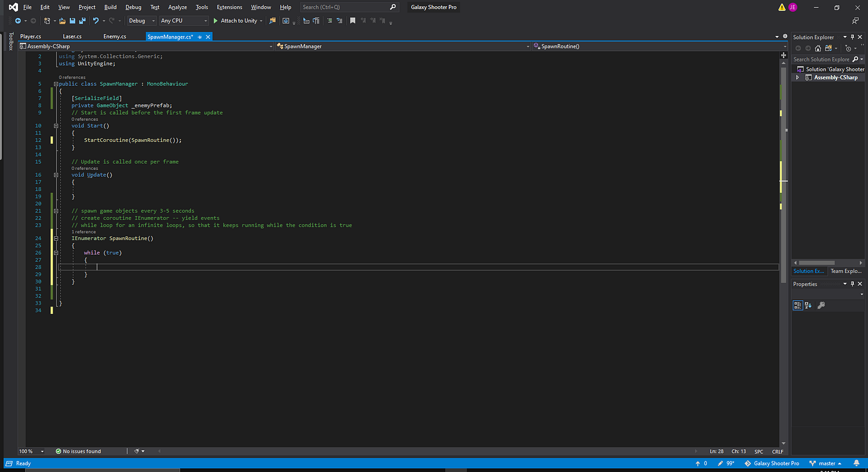Viewport: 868px width, 472px height.
Task: Collapse the Start() method outlining toggle
Action: click(56, 126)
